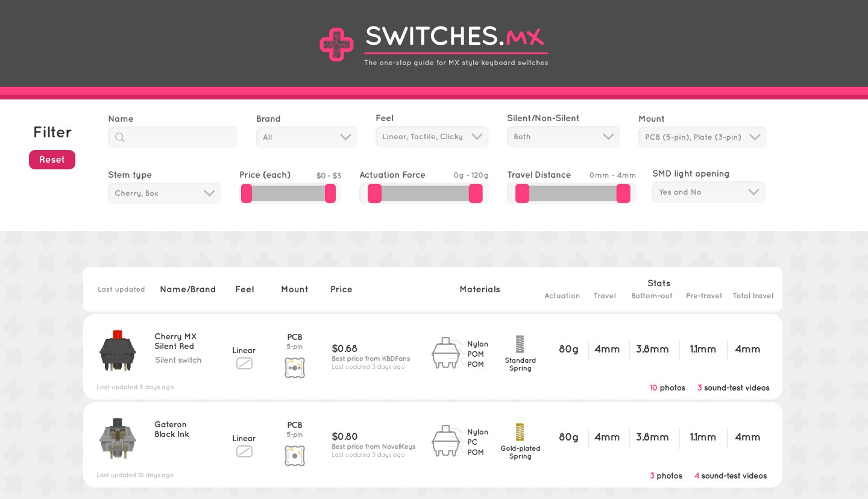
Task: Click the SWITCHES.MX site title
Action: coord(455,36)
